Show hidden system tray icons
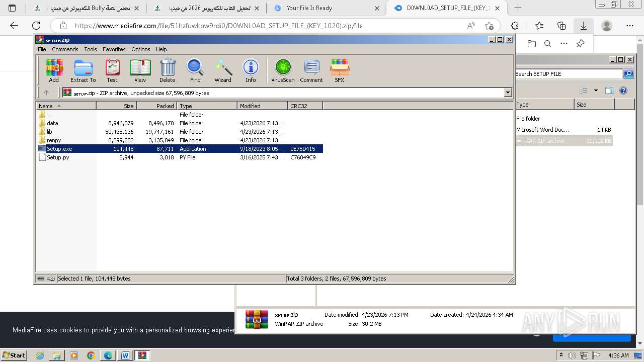This screenshot has width=644, height=362. click(561, 355)
